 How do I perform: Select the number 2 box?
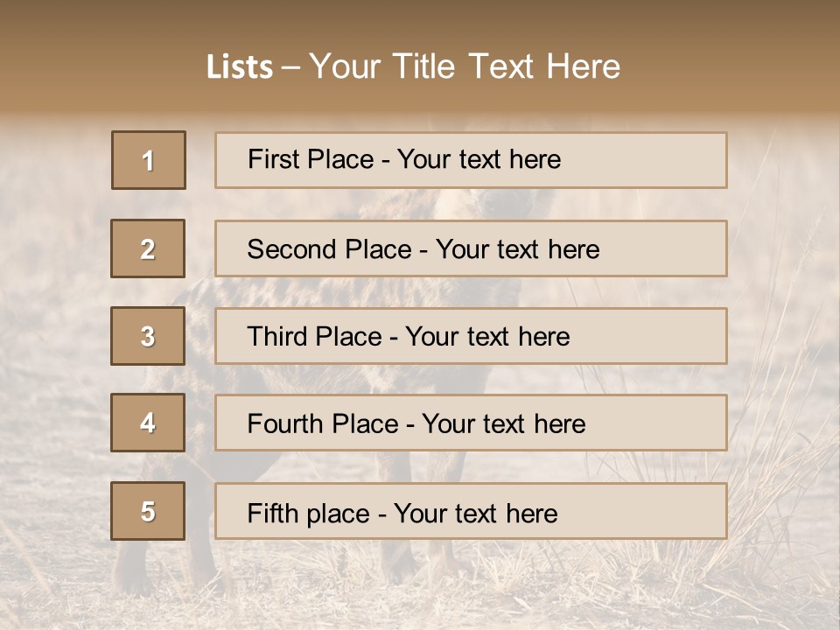[x=148, y=248]
